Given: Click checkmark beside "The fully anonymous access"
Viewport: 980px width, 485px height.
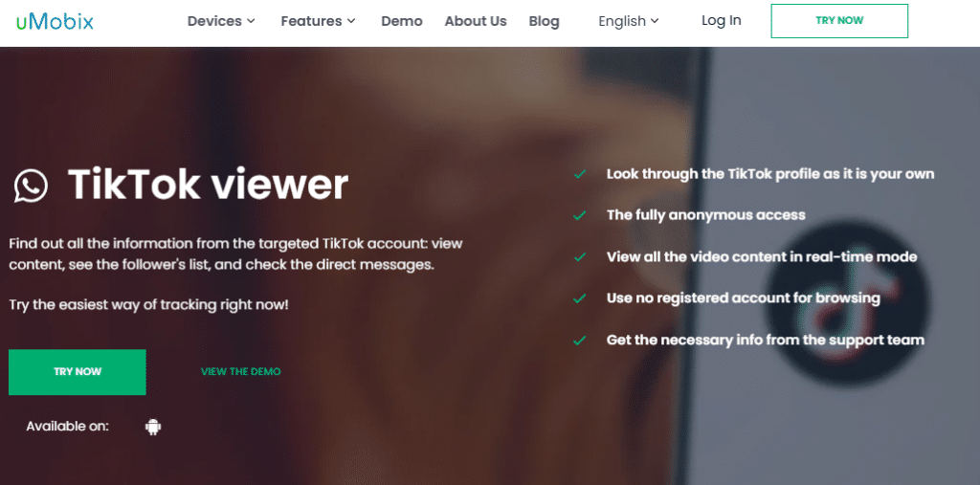Looking at the screenshot, I should click(x=579, y=215).
